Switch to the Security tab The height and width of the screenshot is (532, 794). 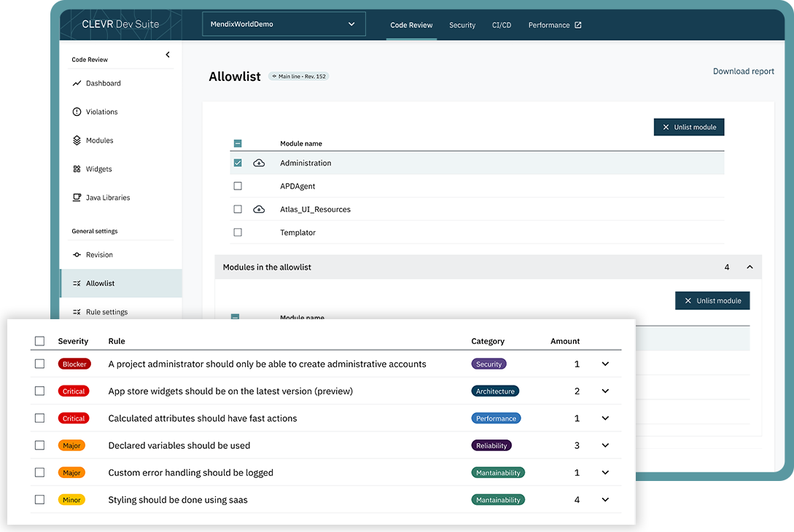462,25
